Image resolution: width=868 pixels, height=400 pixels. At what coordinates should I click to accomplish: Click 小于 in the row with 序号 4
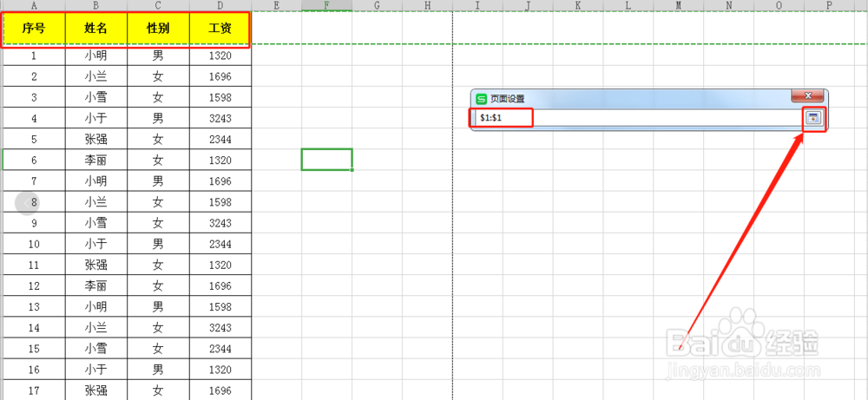coord(95,118)
